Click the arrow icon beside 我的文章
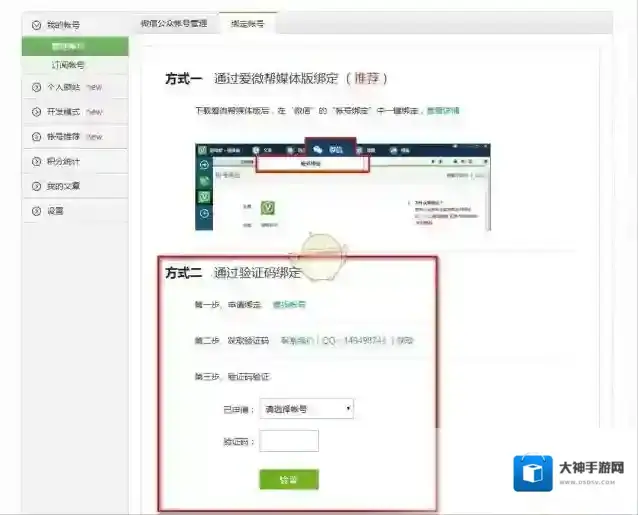The width and height of the screenshot is (638, 515). point(37,186)
